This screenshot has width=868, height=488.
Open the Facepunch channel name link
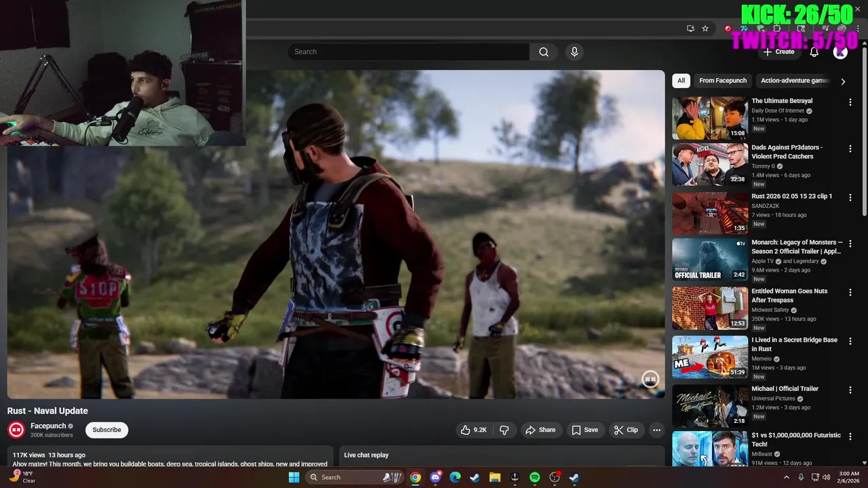48,426
